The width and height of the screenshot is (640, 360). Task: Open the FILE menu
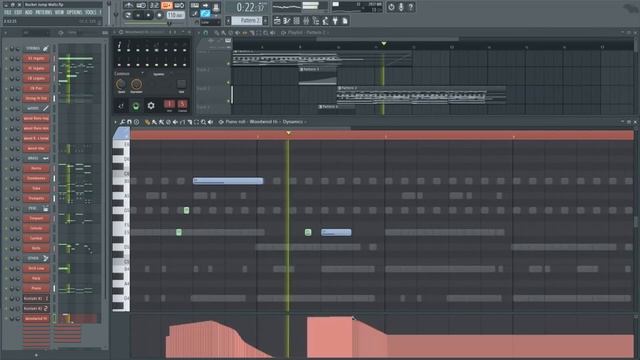tap(8, 13)
